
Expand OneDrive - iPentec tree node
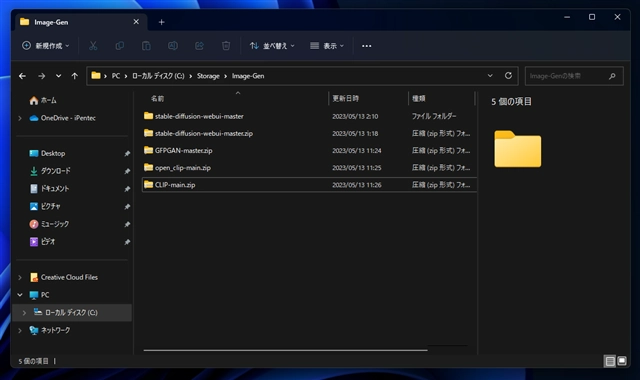20,118
